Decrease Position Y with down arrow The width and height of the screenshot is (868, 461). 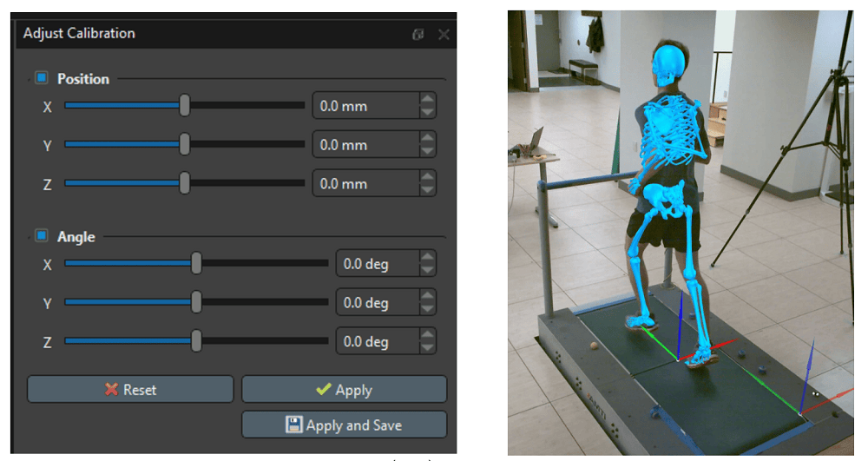point(427,150)
